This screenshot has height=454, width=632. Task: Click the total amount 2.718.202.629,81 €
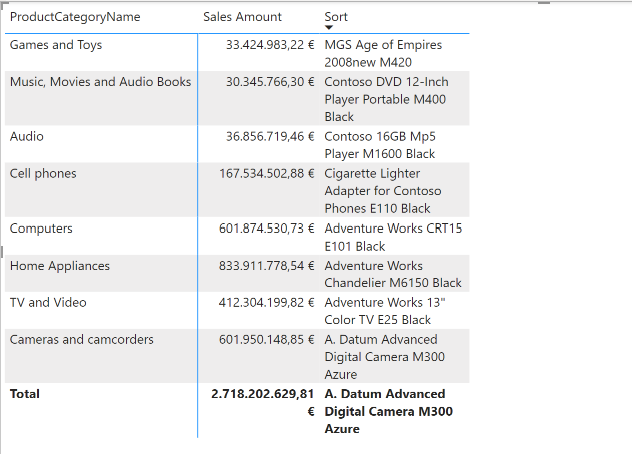pyautogui.click(x=263, y=402)
